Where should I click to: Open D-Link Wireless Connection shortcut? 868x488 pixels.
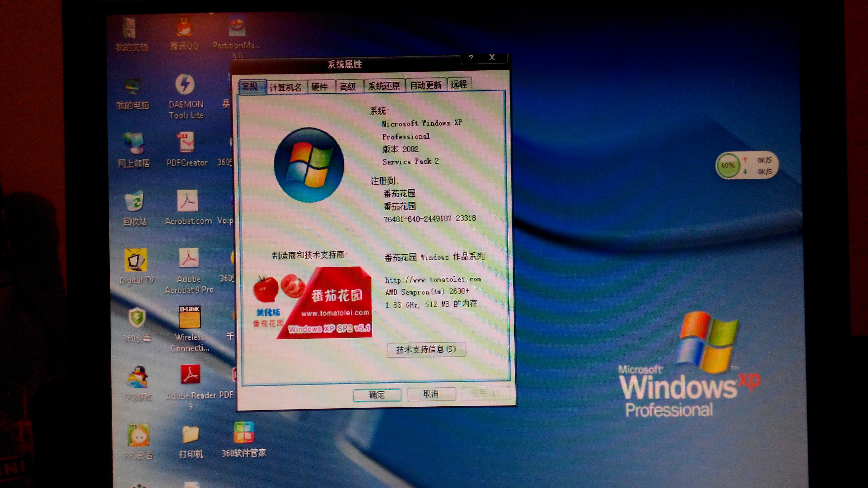[190, 329]
